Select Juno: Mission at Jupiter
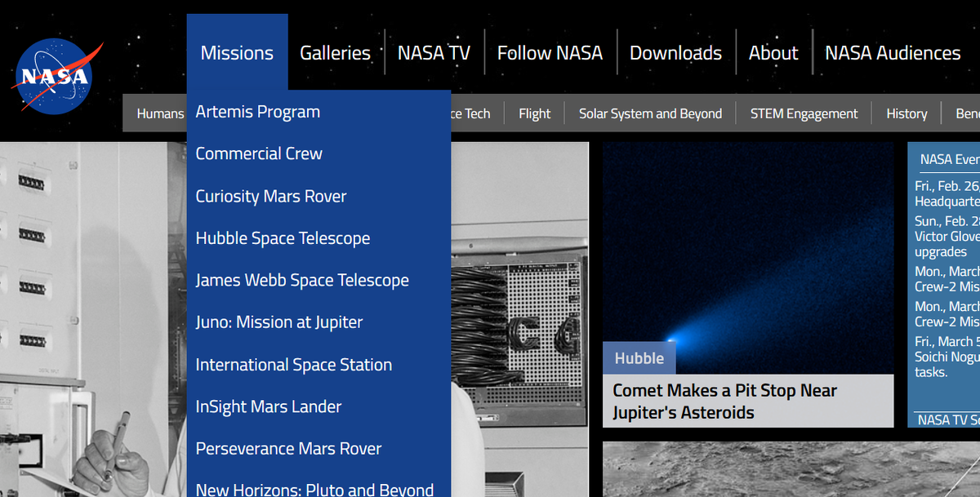Viewport: 980px width, 497px height. (279, 322)
